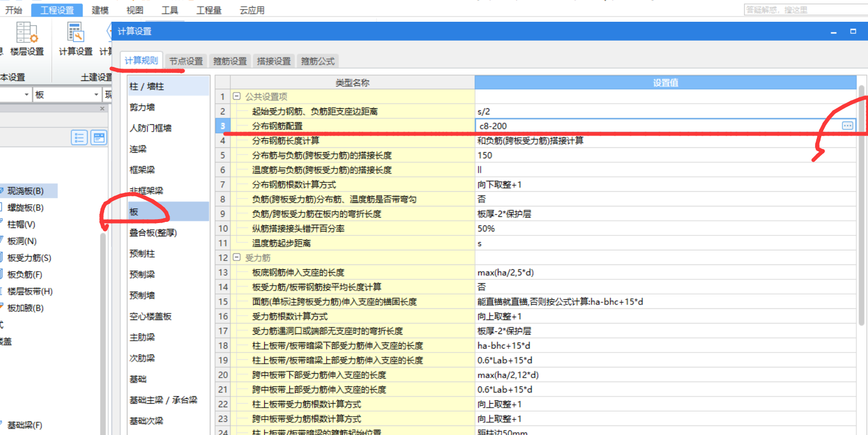Open 建模 ribbon tab

coord(100,10)
